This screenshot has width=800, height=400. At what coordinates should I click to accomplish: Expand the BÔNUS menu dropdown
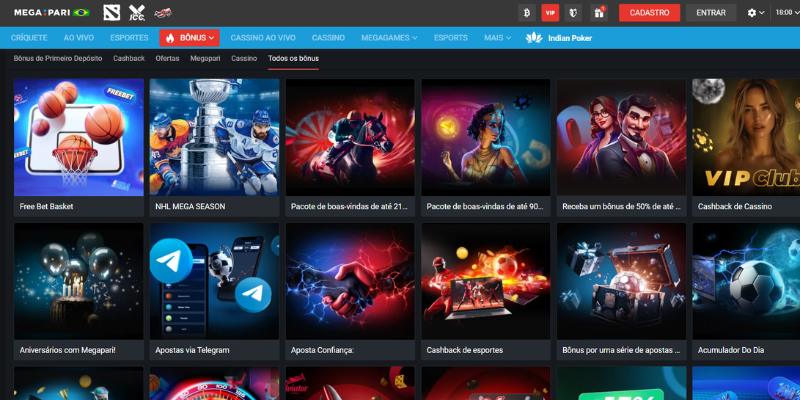coord(189,38)
